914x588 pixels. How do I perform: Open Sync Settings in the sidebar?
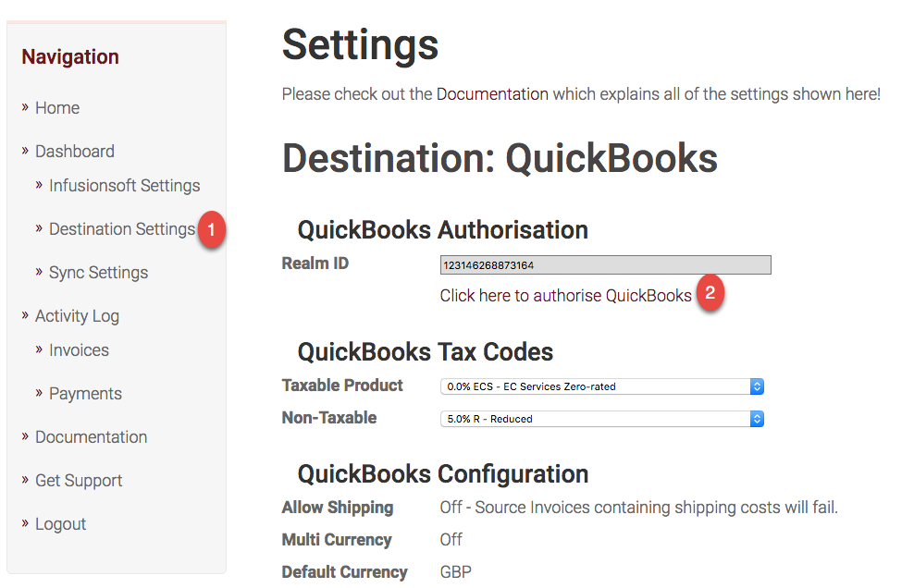pos(98,273)
